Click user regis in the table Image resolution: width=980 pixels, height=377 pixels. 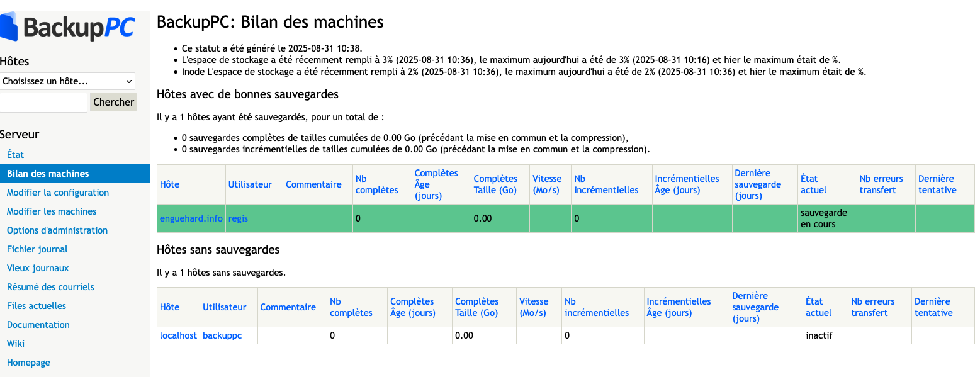[x=238, y=218]
